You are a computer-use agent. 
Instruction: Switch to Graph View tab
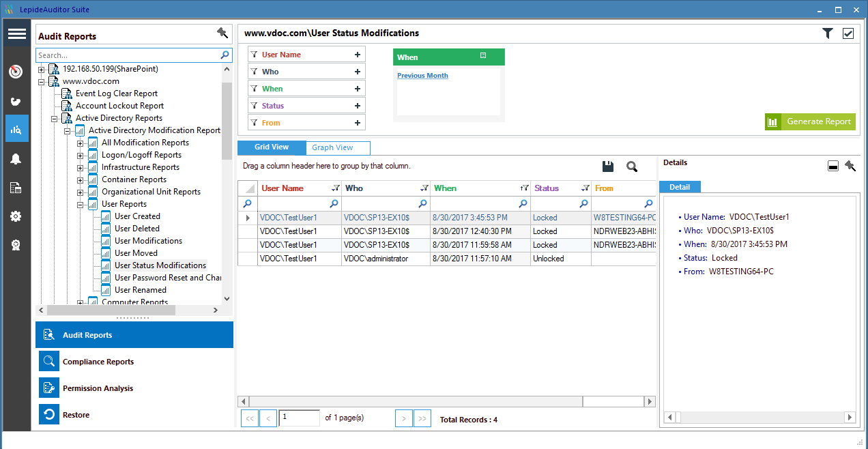point(337,147)
